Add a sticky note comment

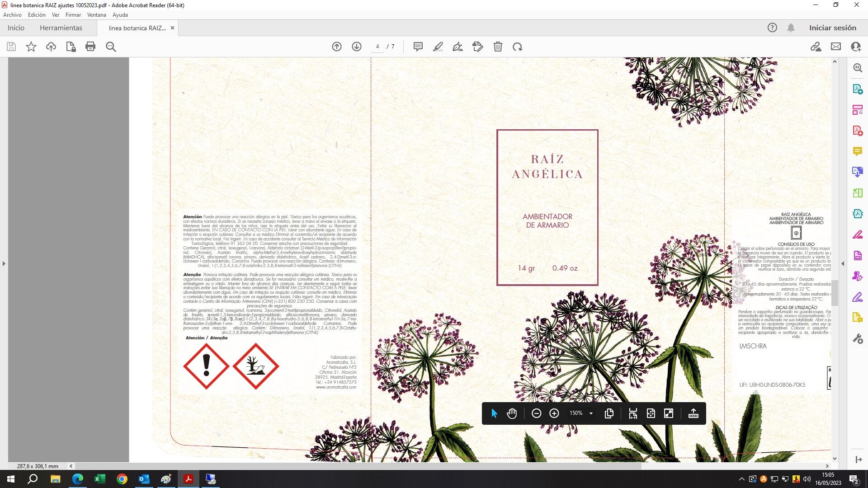tap(418, 47)
